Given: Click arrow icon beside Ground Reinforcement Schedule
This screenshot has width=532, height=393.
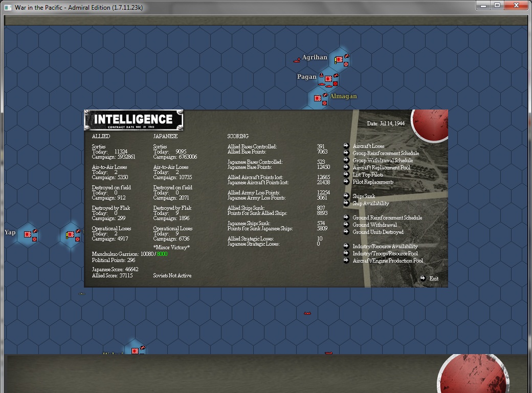Looking at the screenshot, I should pyautogui.click(x=346, y=217).
